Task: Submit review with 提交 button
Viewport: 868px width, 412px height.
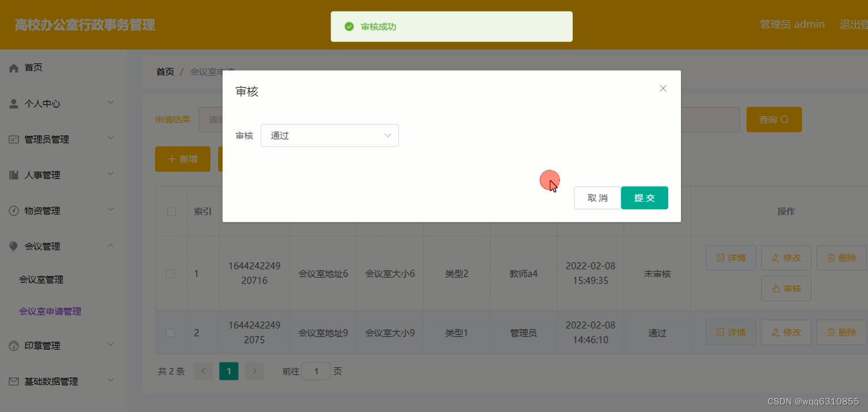Action: tap(645, 198)
